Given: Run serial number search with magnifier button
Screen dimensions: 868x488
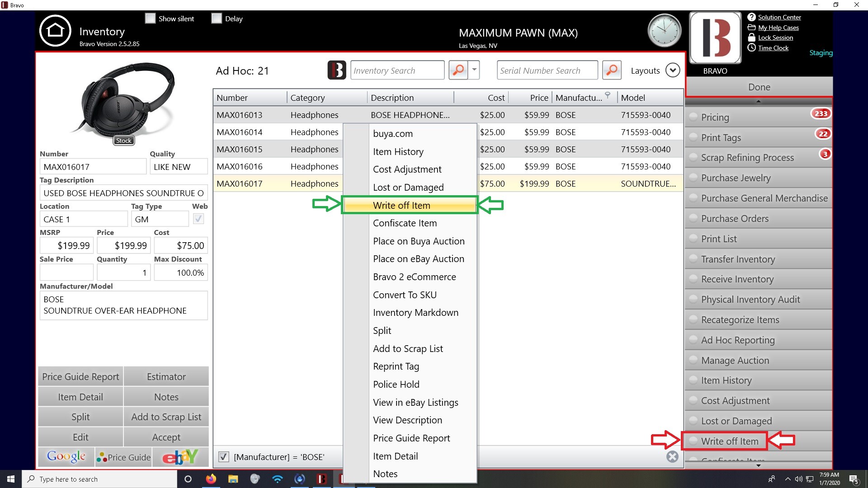Looking at the screenshot, I should click(612, 70).
